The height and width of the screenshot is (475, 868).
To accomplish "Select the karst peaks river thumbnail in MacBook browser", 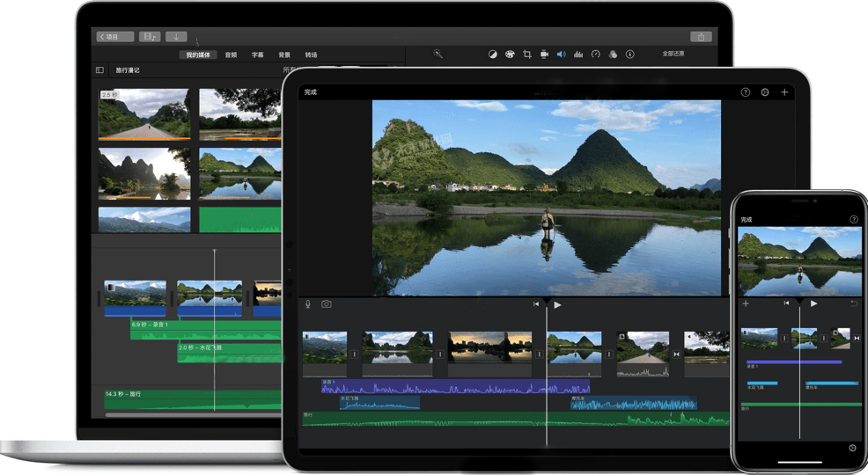I will coord(144,173).
